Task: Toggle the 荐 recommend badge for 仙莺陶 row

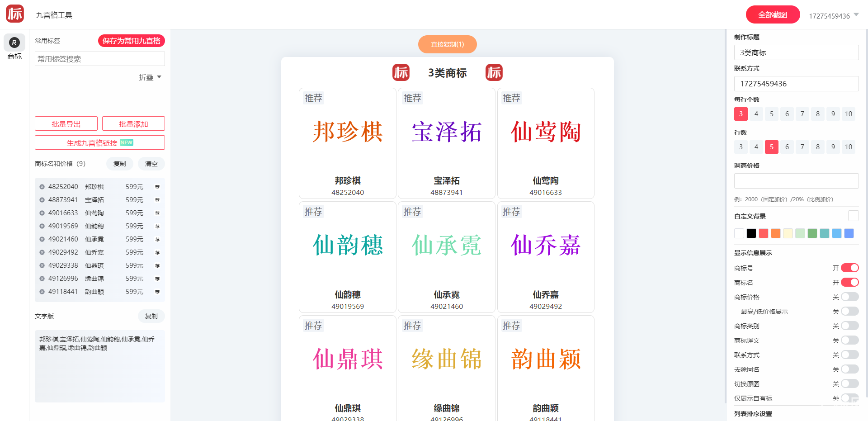Action: [x=157, y=213]
